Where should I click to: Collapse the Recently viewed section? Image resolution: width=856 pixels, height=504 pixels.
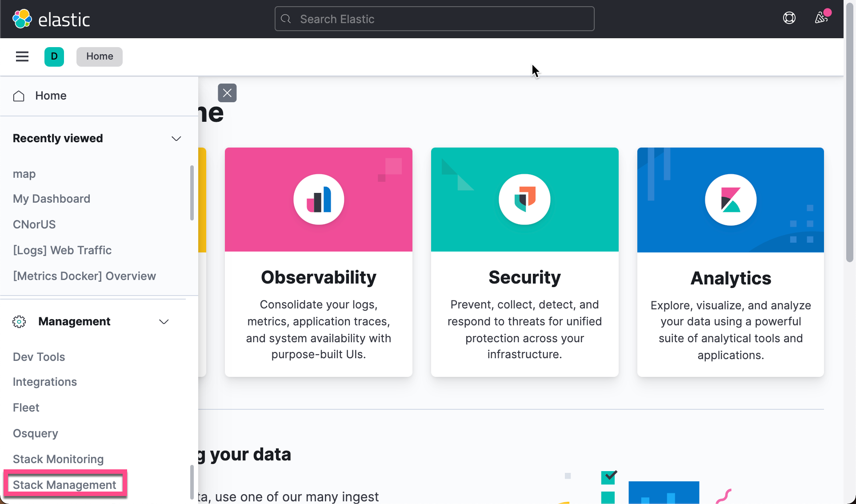coord(176,138)
